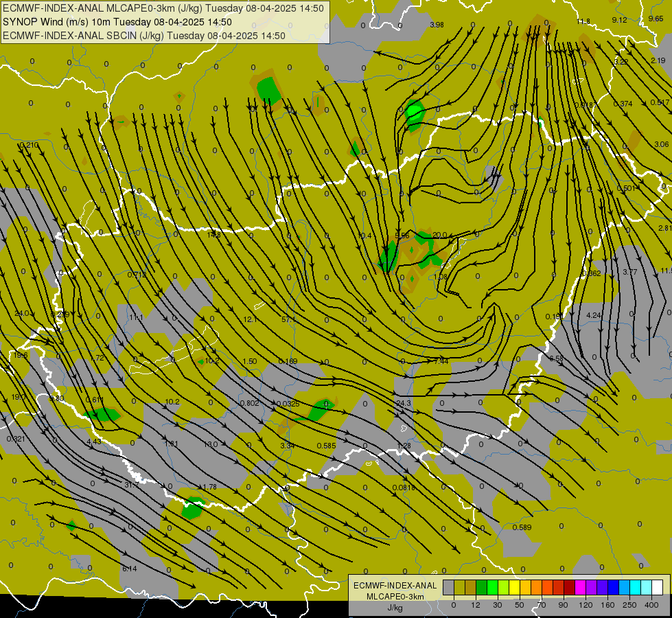Click the dark red legend swatch
This screenshot has width=672, height=618.
click(570, 588)
